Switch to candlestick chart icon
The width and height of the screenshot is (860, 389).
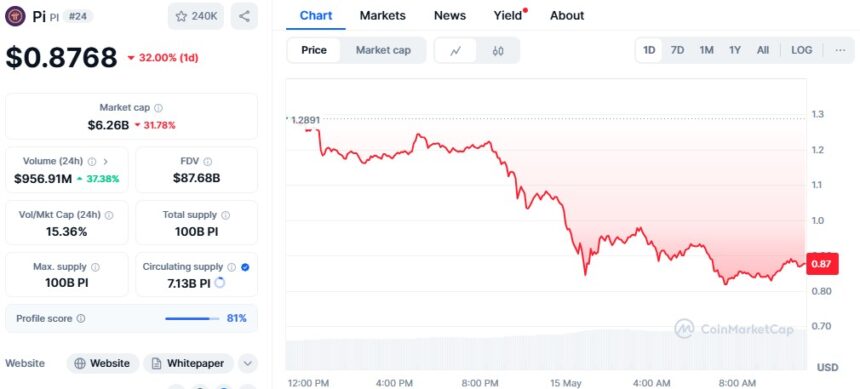[498, 50]
